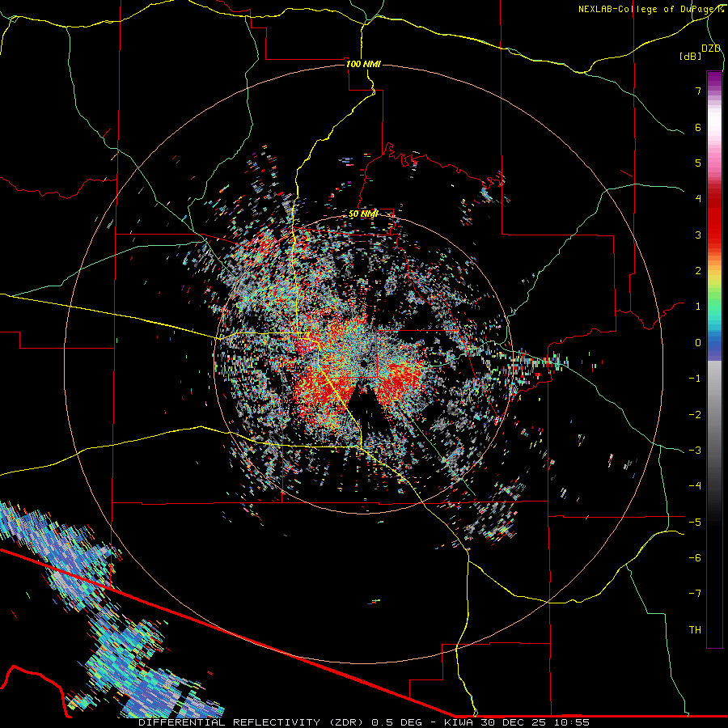
Task: Click the 2 value on color scale
Action: tap(698, 271)
